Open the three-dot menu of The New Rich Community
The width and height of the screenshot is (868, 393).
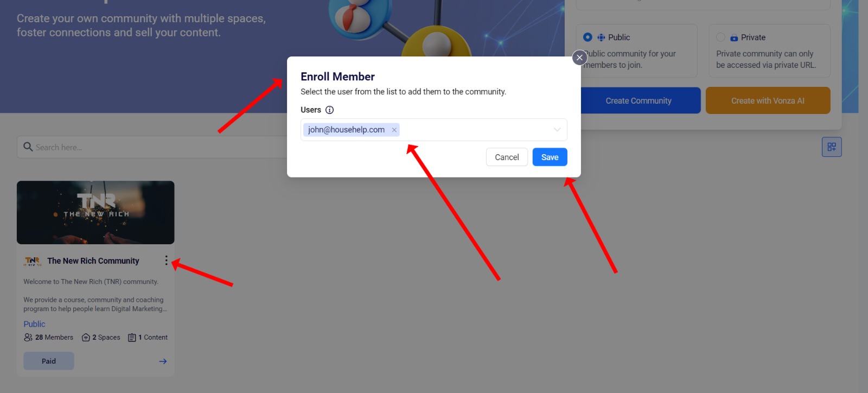tap(166, 261)
